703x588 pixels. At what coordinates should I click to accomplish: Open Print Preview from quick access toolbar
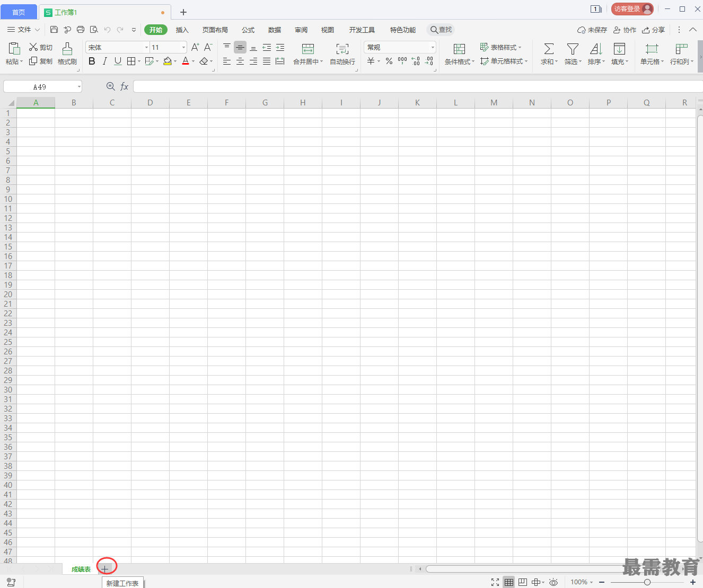coord(94,30)
